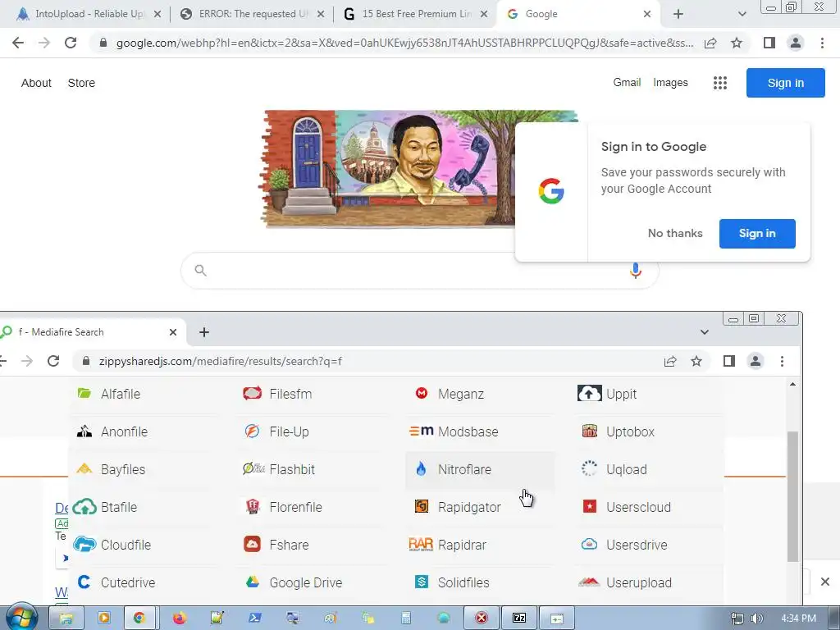Open the Google Store link
840x630 pixels.
click(x=81, y=83)
